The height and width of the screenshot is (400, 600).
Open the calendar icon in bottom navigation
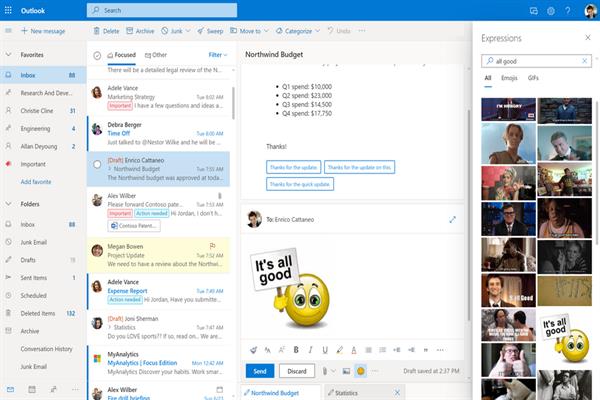[33, 388]
